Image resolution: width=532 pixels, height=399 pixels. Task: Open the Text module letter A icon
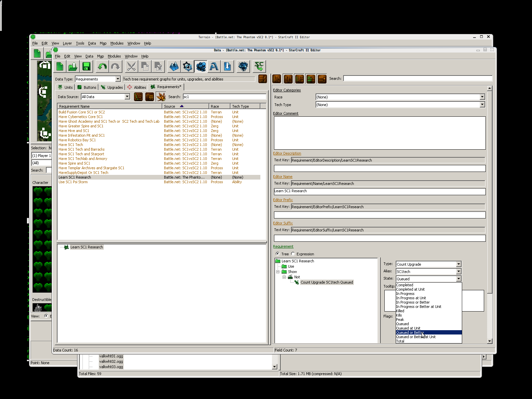pyautogui.click(x=214, y=67)
